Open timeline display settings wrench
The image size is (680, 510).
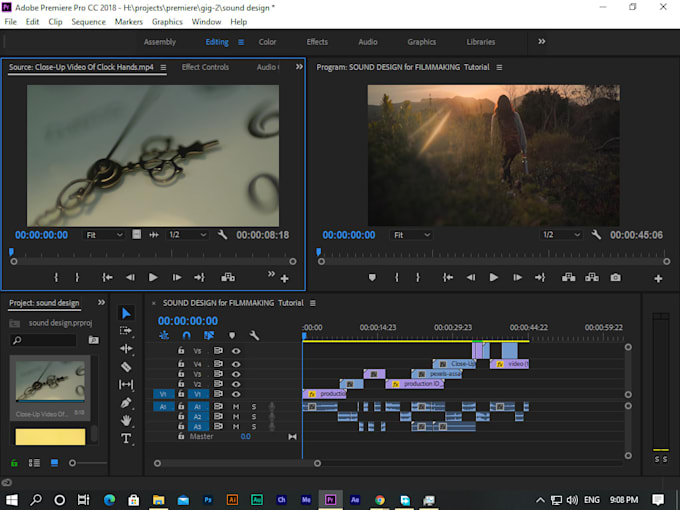click(254, 335)
